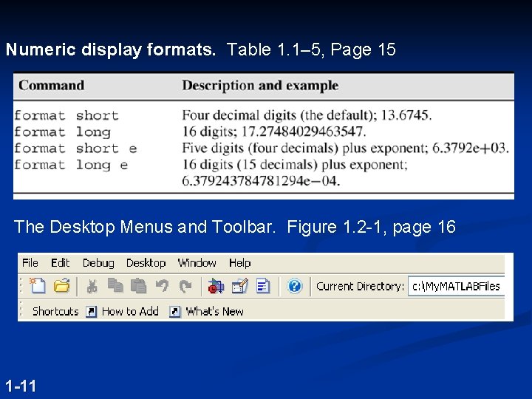Image resolution: width=532 pixels, height=399 pixels.
Task: Click the Shortcuts label
Action: 55,311
